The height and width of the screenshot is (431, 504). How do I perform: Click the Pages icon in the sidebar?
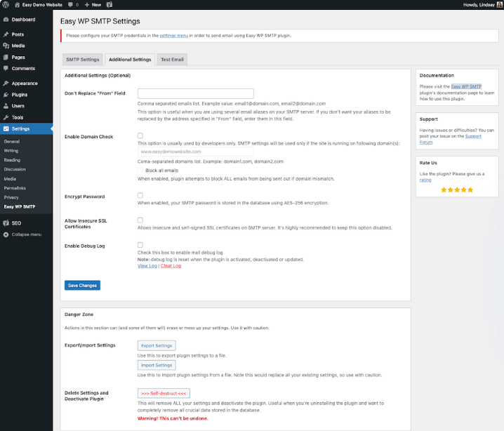point(6,58)
